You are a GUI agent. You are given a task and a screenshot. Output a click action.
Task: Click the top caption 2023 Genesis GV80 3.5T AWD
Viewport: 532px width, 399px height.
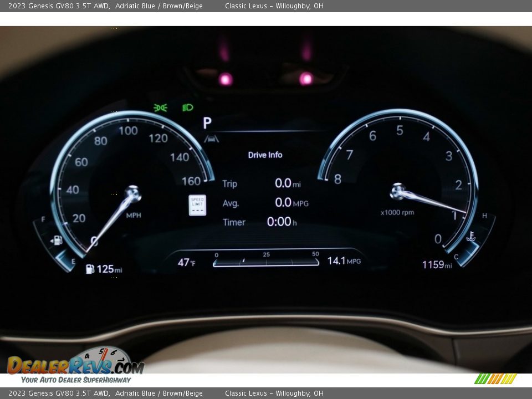(59, 6)
